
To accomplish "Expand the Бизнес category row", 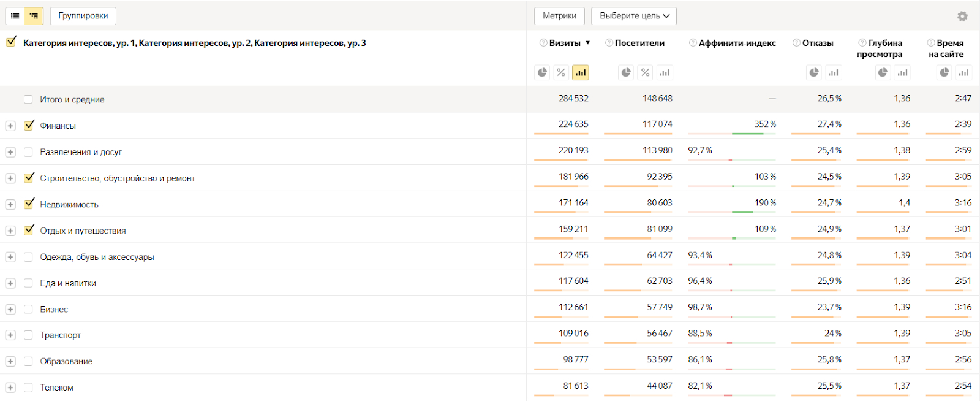I will [x=10, y=310].
